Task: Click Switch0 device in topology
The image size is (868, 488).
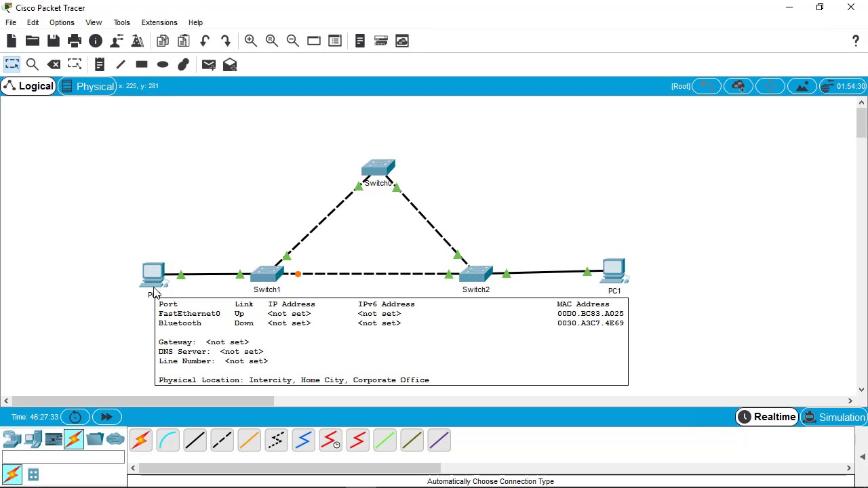Action: pos(378,168)
